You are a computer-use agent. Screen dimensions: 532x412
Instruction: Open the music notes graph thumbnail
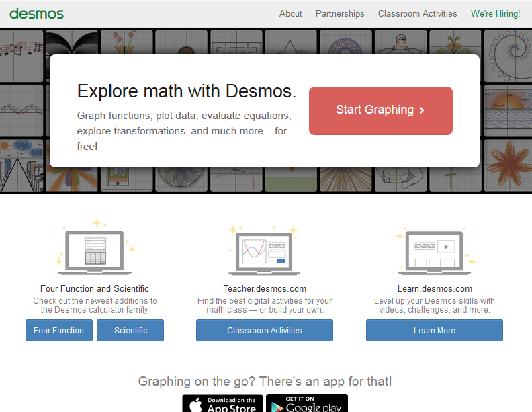click(24, 48)
